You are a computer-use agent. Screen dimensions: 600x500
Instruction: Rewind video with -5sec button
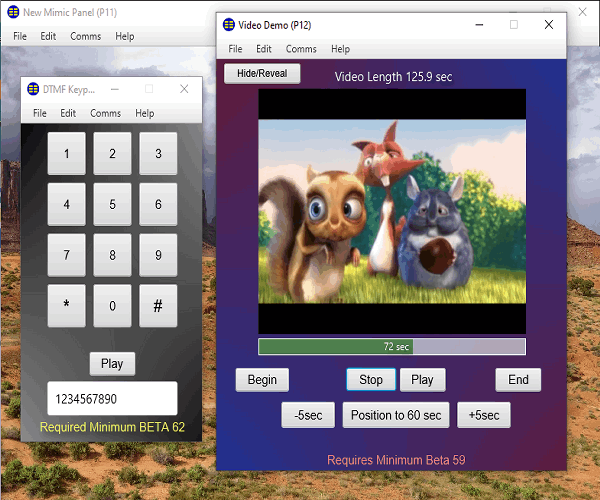[x=308, y=415]
